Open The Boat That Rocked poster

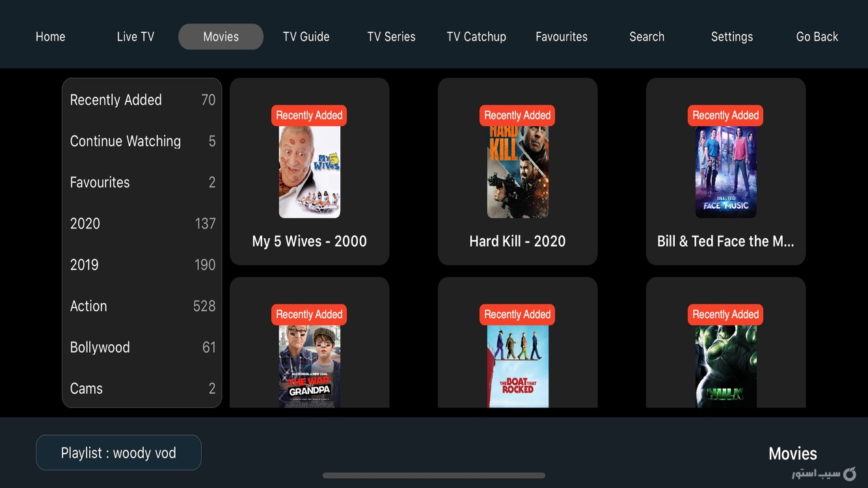point(518,366)
